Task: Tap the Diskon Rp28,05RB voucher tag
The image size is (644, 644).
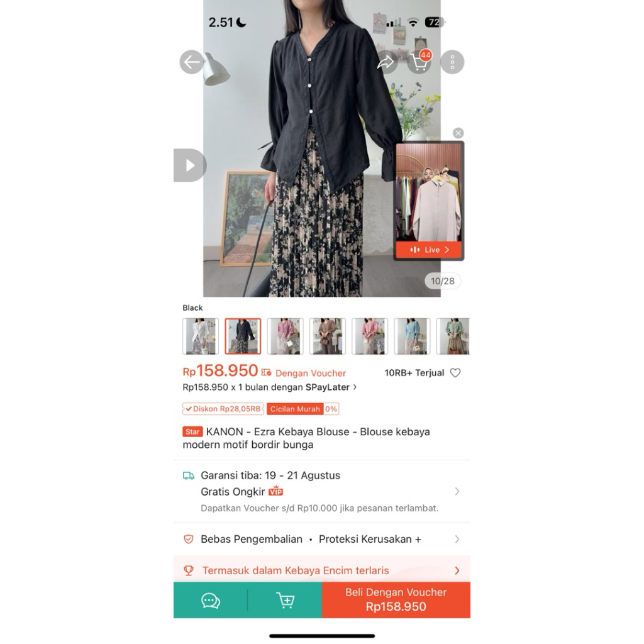Action: point(223,409)
